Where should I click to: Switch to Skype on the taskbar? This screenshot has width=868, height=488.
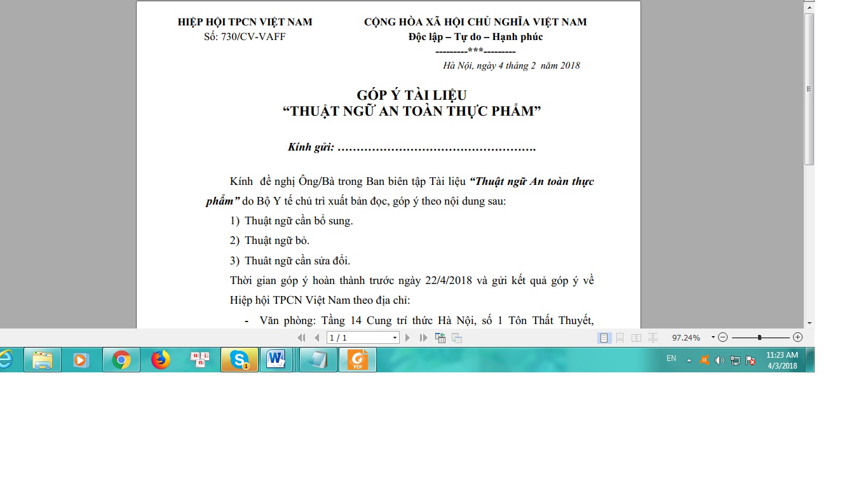pyautogui.click(x=240, y=360)
